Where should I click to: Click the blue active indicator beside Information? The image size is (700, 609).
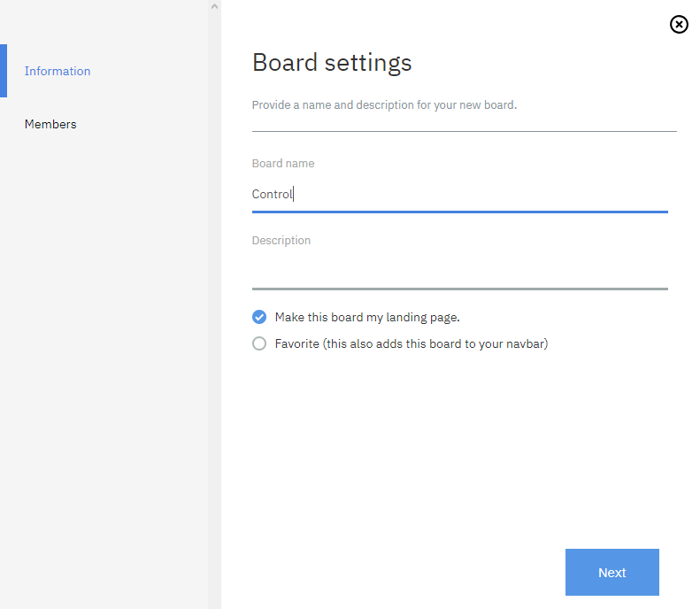(4, 71)
